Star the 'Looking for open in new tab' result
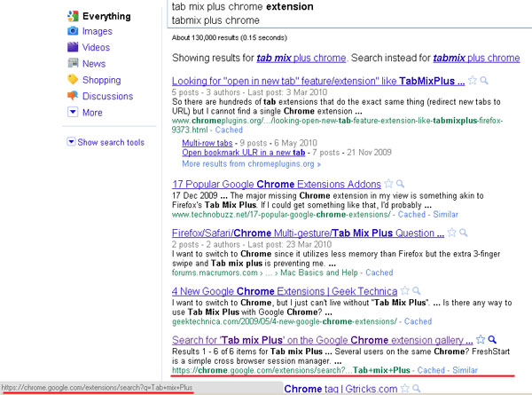532x395 pixels. click(x=473, y=81)
